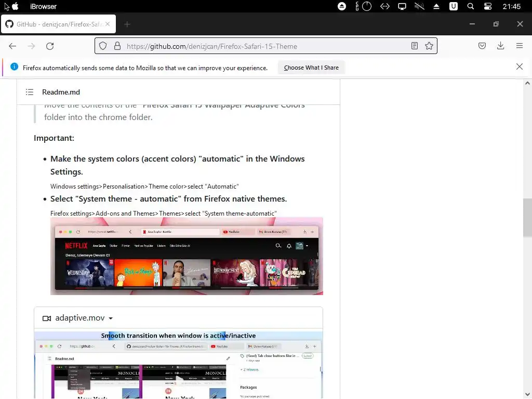Screen dimensions: 532x399
Task: Click the adaptive.mov video preview
Action: pyautogui.click(x=179, y=365)
